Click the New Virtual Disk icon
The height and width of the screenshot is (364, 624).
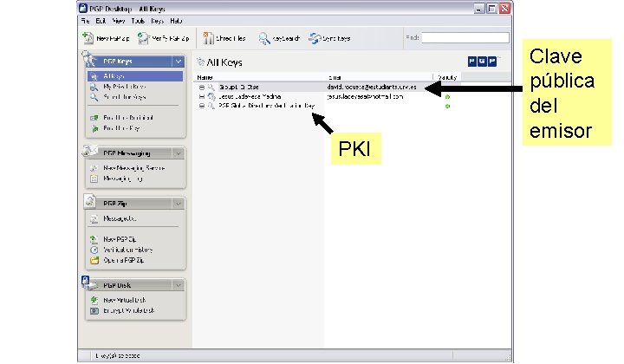(94, 300)
